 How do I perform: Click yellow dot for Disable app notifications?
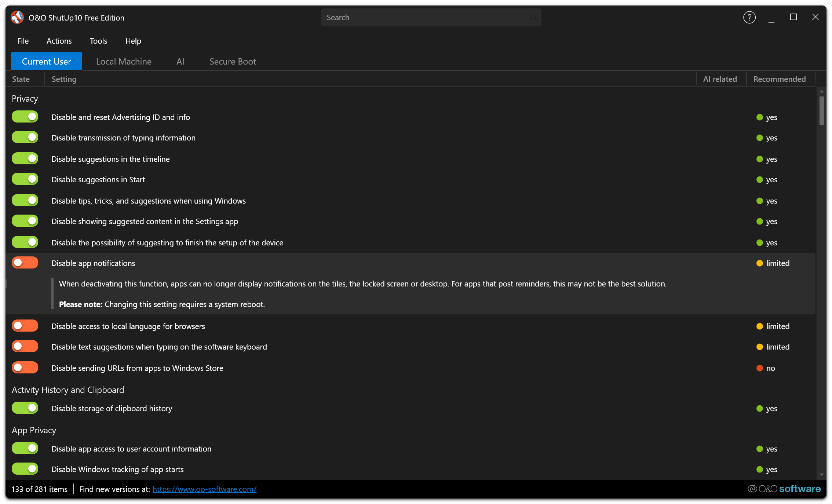(759, 263)
